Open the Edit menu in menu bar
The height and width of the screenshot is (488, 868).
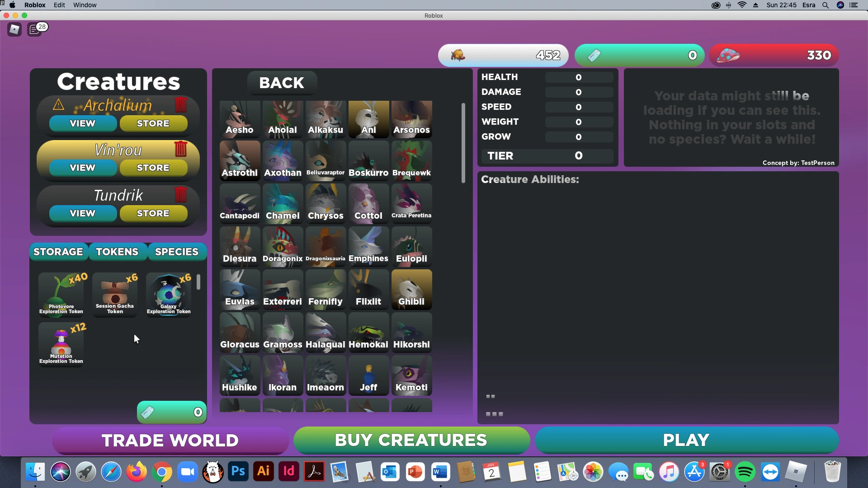coord(59,5)
